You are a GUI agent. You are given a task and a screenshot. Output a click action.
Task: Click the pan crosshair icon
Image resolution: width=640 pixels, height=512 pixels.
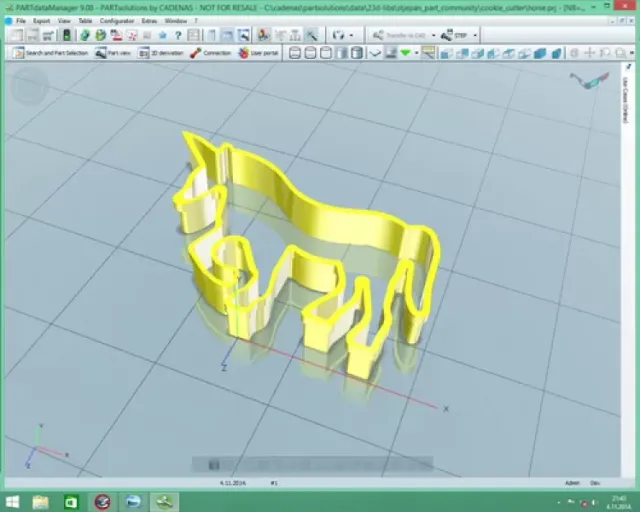[x=589, y=53]
